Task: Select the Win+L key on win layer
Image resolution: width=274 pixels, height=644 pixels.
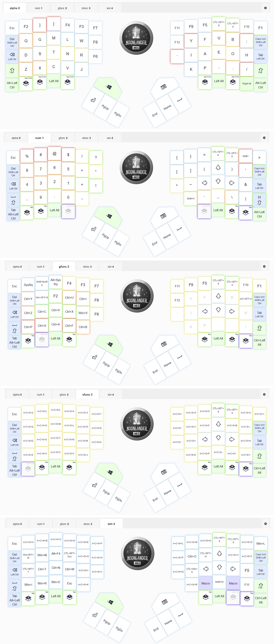Action: point(261,543)
